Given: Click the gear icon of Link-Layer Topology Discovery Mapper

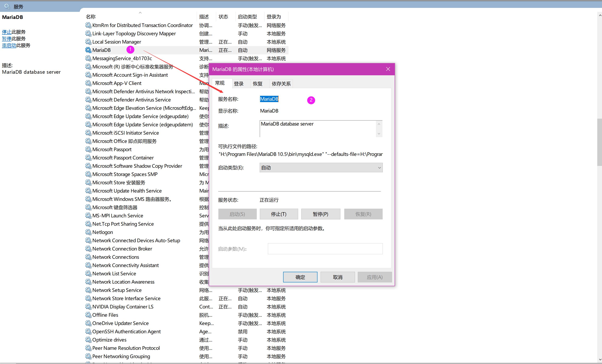Looking at the screenshot, I should point(88,34).
